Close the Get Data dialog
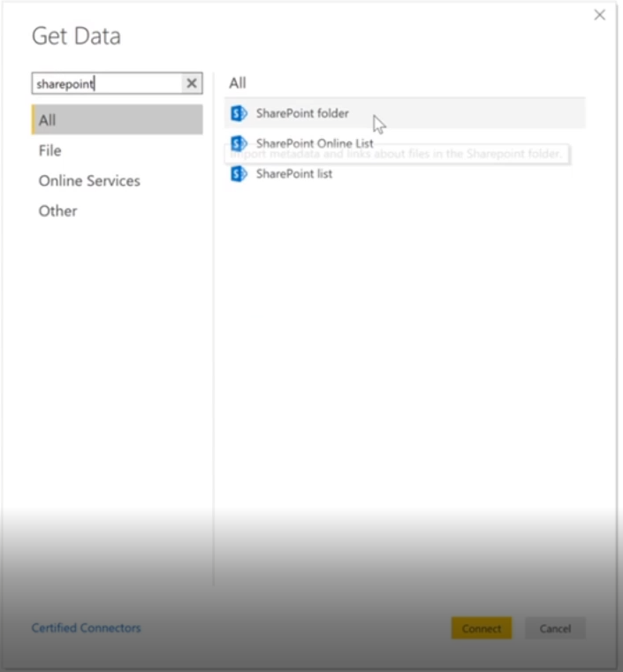This screenshot has width=623, height=672. tap(599, 15)
